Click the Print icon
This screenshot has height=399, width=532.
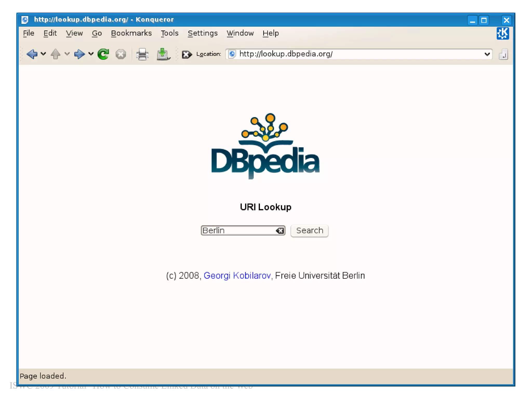tap(142, 54)
